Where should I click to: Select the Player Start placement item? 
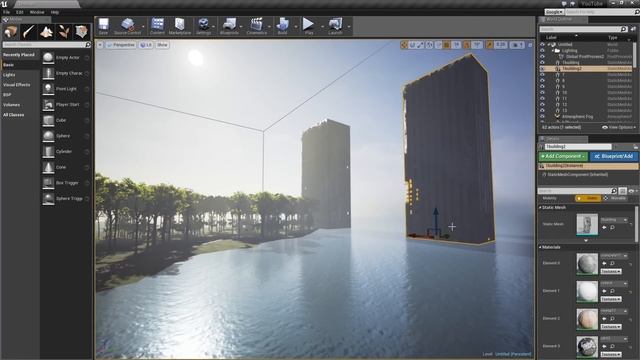tap(66, 104)
